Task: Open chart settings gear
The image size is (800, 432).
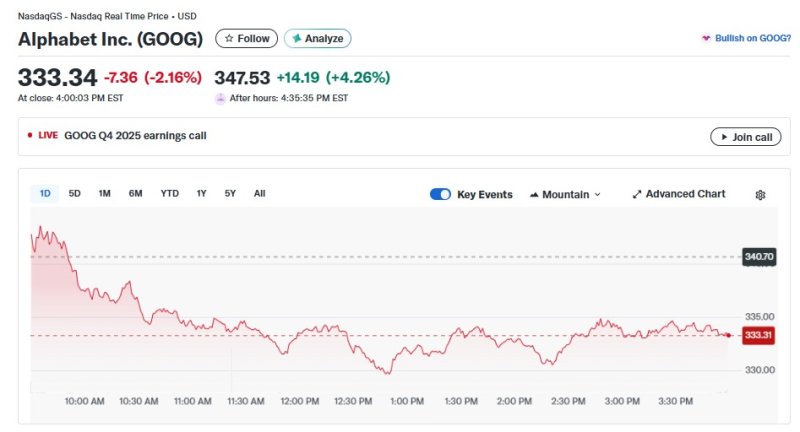Action: coord(760,195)
